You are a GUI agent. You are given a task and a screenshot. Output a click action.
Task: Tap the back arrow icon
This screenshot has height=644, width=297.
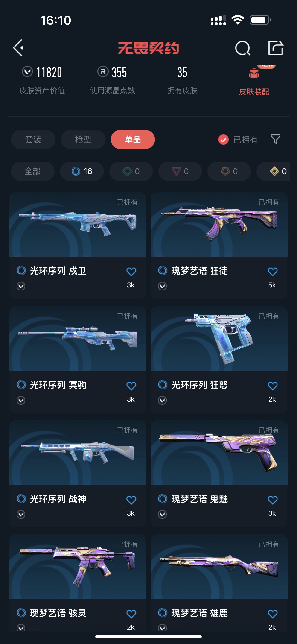[18, 47]
